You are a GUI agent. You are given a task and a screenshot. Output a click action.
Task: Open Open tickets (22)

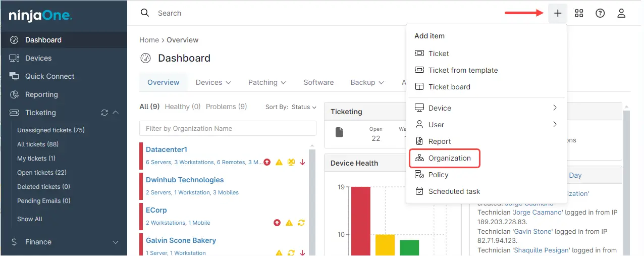pyautogui.click(x=42, y=172)
